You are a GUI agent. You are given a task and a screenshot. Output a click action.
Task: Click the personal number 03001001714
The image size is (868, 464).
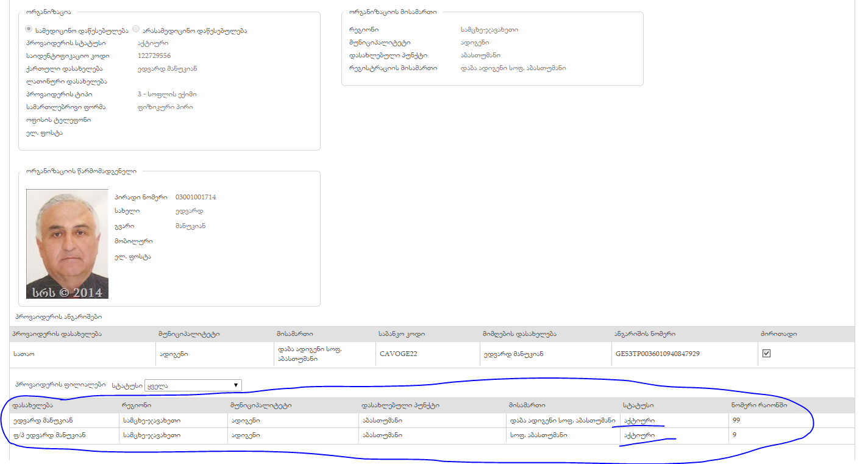195,197
